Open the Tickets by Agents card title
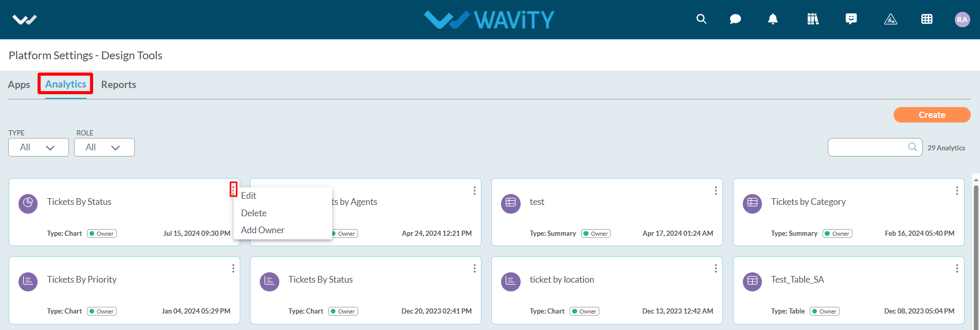 [354, 202]
